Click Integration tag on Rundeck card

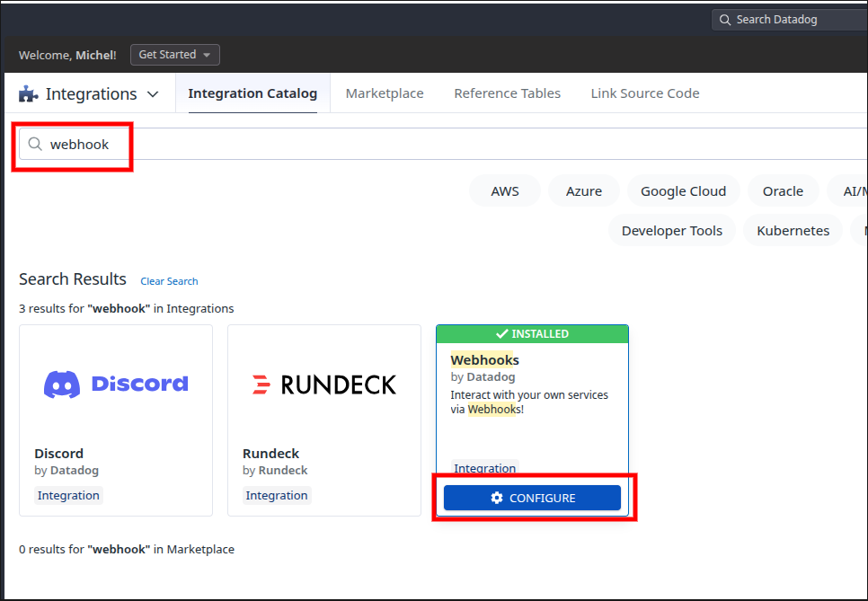[277, 495]
